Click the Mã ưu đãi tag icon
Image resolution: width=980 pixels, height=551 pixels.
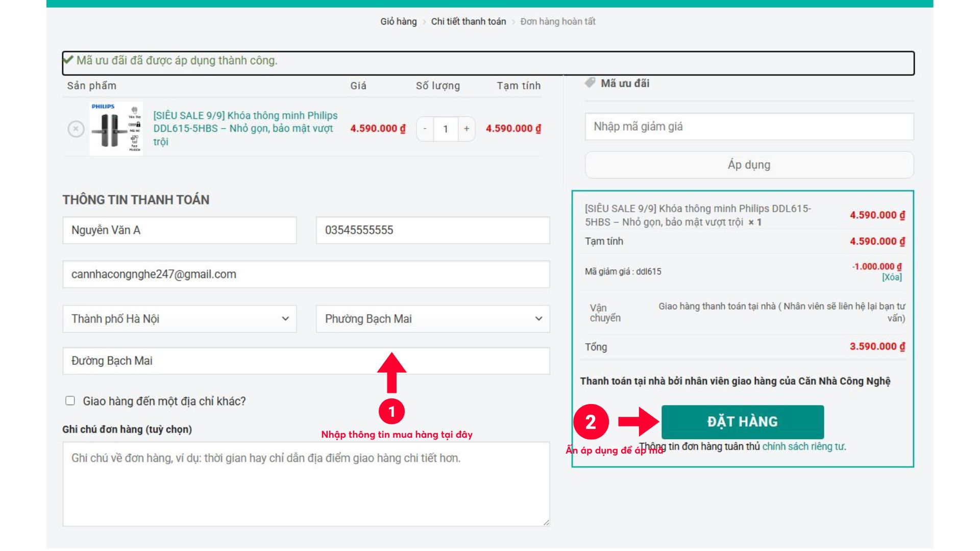(590, 83)
